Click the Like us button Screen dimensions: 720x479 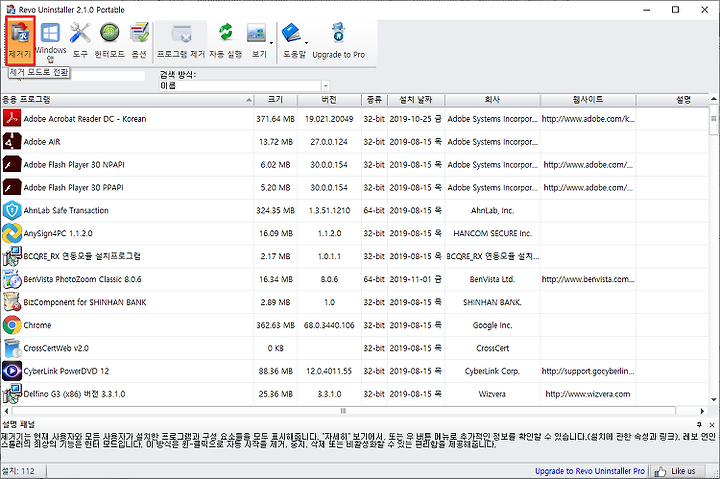[677, 471]
